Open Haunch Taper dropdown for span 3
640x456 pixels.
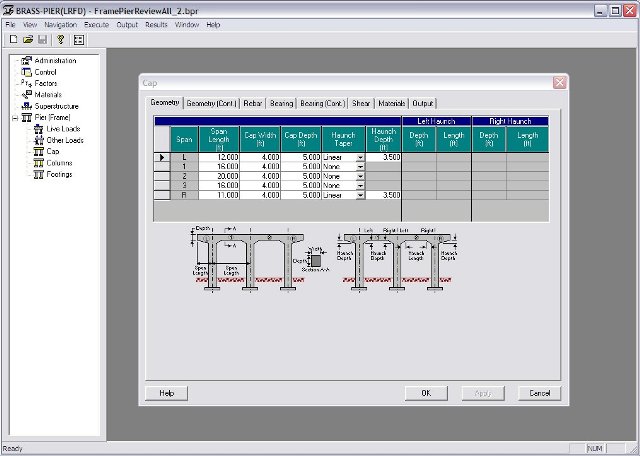[360, 186]
